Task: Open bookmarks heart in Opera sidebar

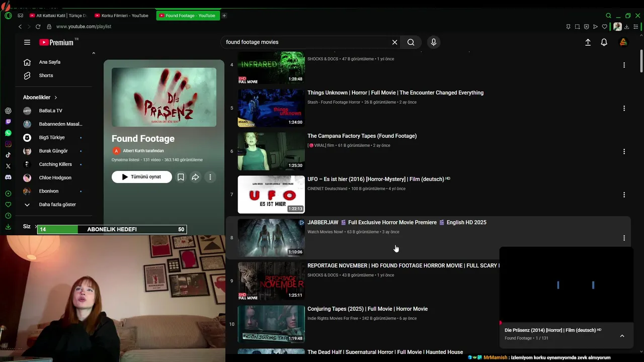Action: [x=8, y=205]
